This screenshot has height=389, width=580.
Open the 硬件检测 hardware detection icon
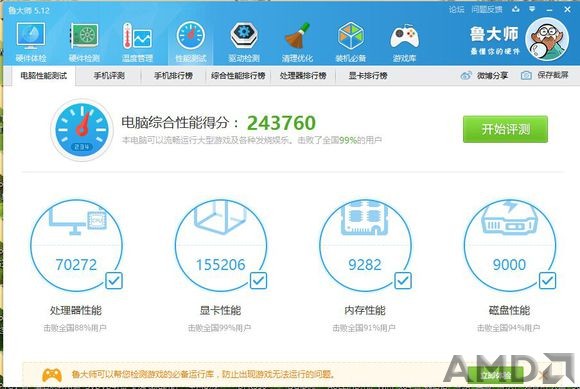pos(84,41)
